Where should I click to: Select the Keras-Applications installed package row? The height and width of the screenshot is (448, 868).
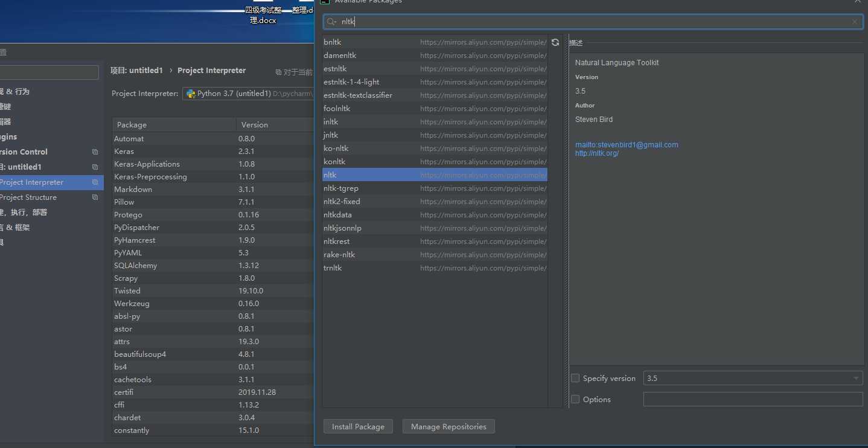[213, 164]
